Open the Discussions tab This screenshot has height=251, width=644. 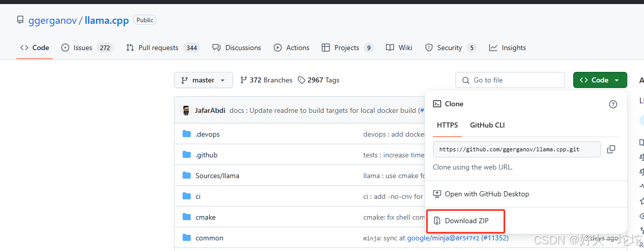click(237, 48)
